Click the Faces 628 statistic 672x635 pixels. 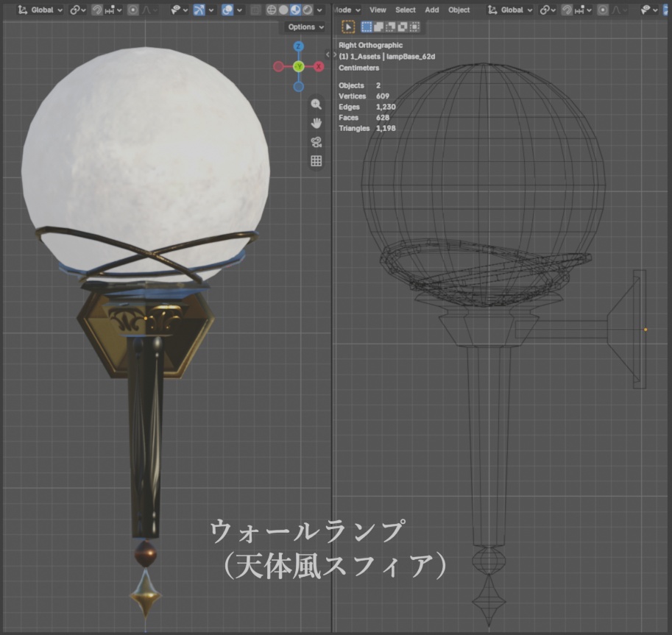coord(364,118)
